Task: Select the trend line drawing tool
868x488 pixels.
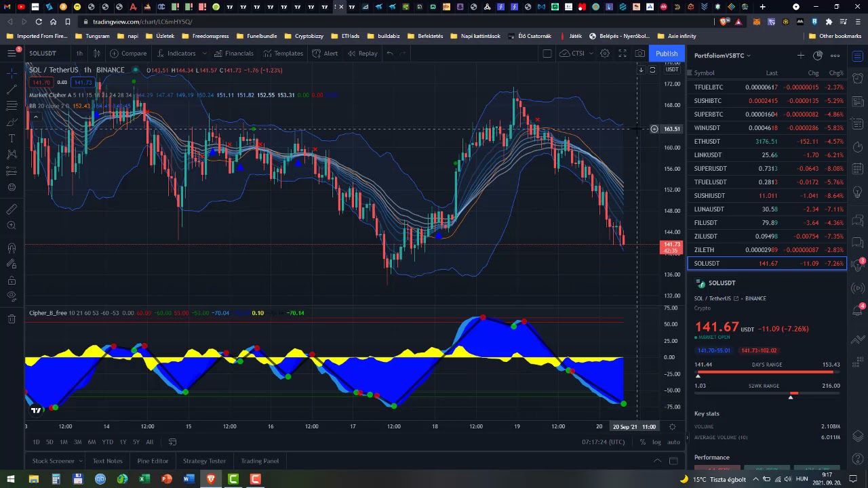Action: (12, 89)
